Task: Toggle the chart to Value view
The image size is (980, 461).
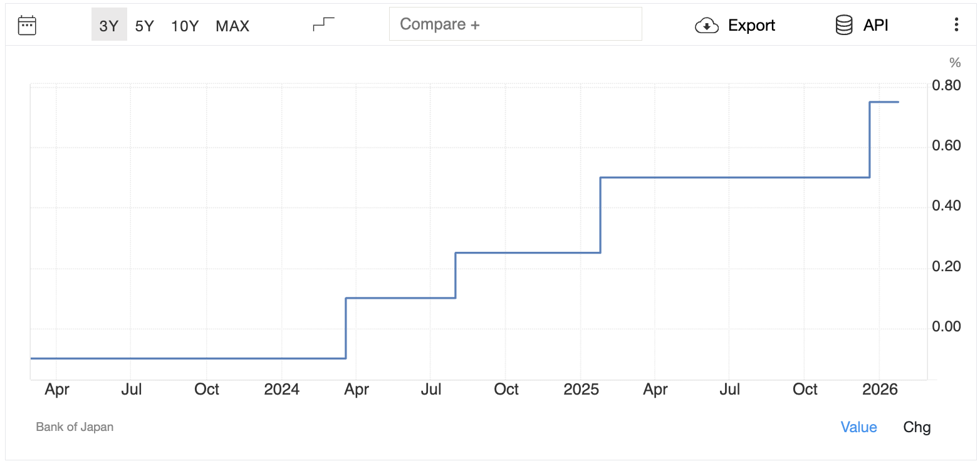Action: click(858, 427)
